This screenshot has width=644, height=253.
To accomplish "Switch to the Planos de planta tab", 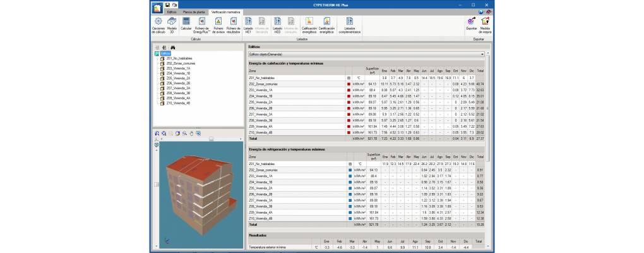I will [x=194, y=13].
